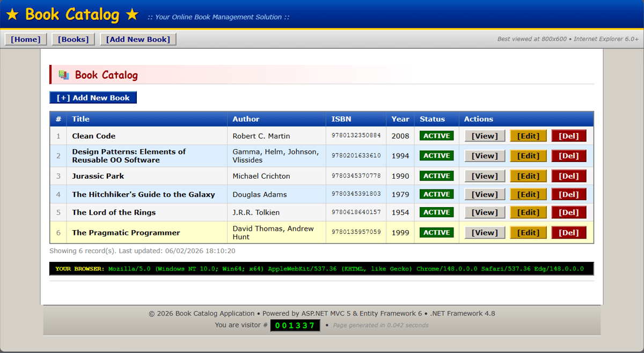Edit the Design Patterns book

coord(528,156)
